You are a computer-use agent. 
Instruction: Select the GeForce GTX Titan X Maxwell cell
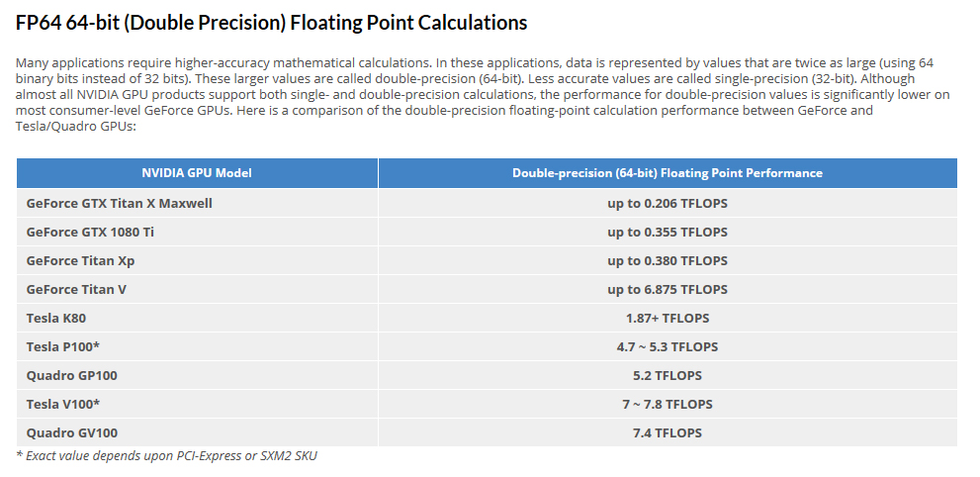pos(120,203)
